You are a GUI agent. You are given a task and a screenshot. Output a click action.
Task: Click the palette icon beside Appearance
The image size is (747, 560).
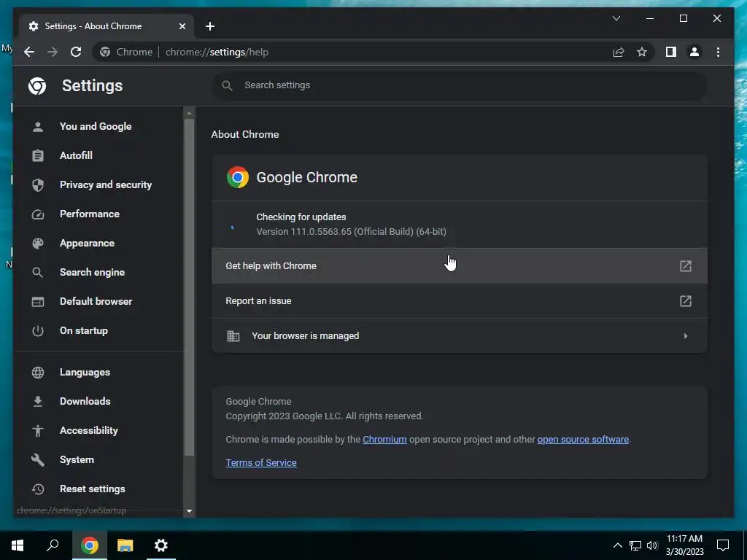(38, 244)
